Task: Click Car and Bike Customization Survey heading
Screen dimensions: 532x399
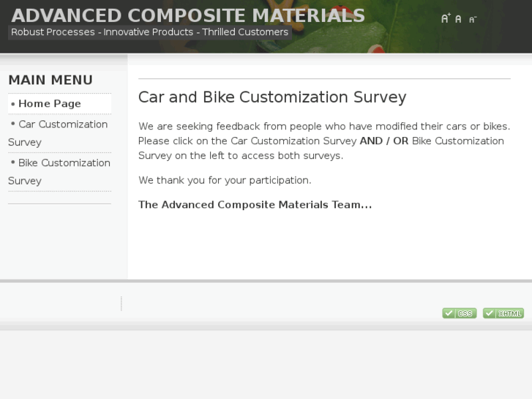Action: point(272,97)
